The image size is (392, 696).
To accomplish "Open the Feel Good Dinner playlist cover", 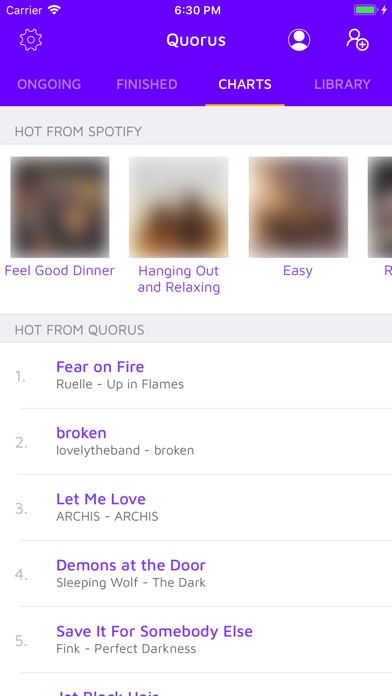I will pos(60,207).
